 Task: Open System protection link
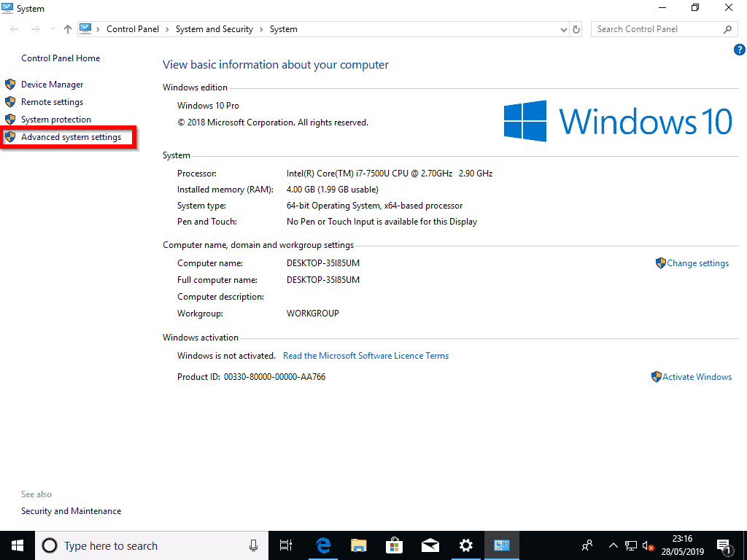pyautogui.click(x=55, y=120)
